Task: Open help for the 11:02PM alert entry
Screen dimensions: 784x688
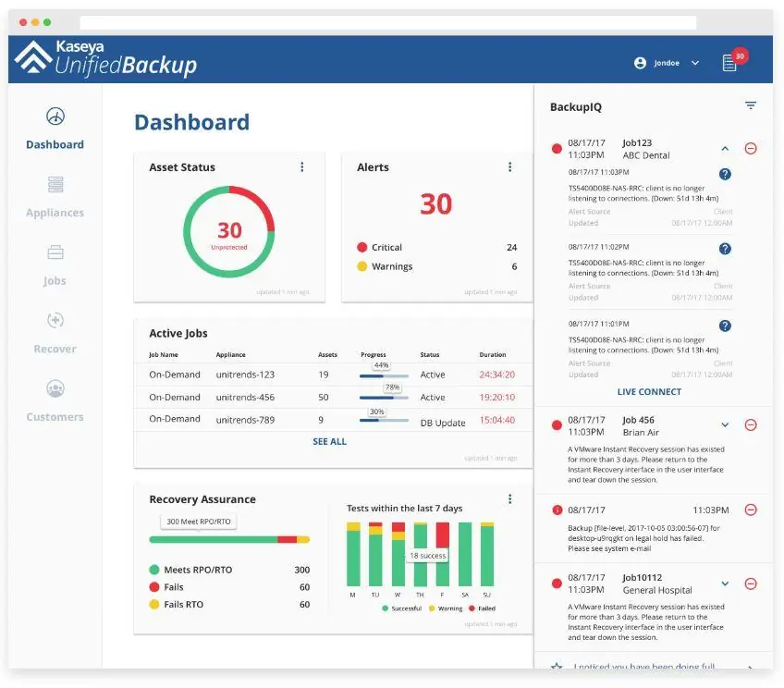Action: [725, 249]
